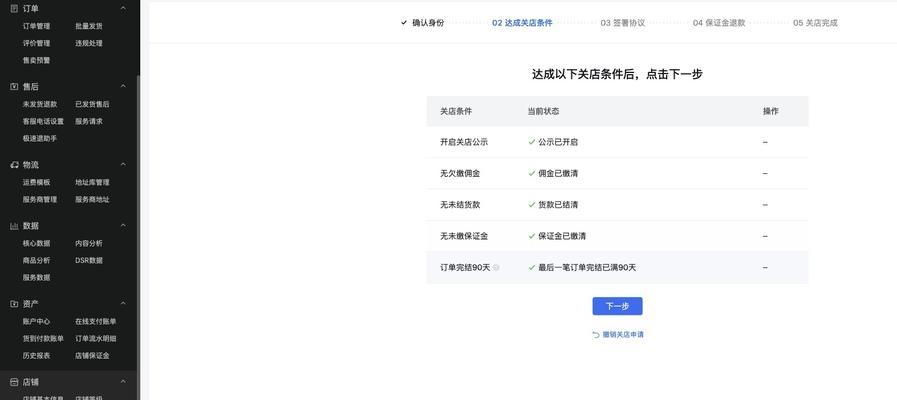Go to 违规处理 menu item

[89, 43]
